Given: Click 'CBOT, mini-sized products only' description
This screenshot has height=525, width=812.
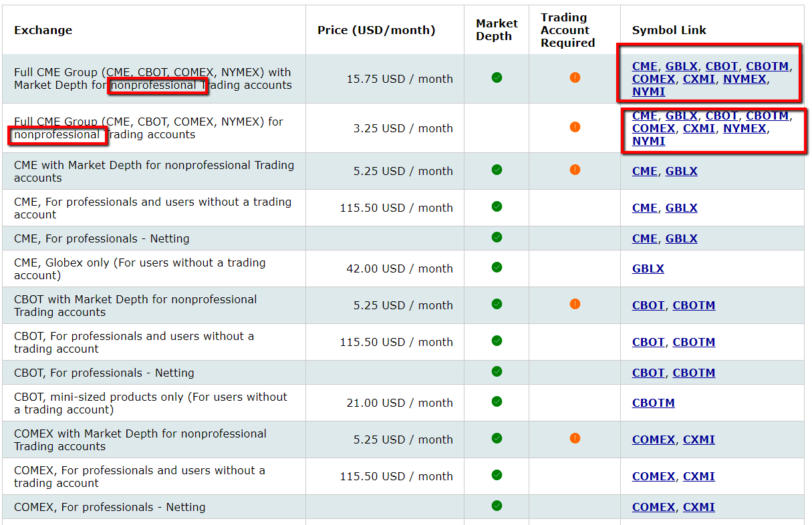Looking at the screenshot, I should pos(150,403).
